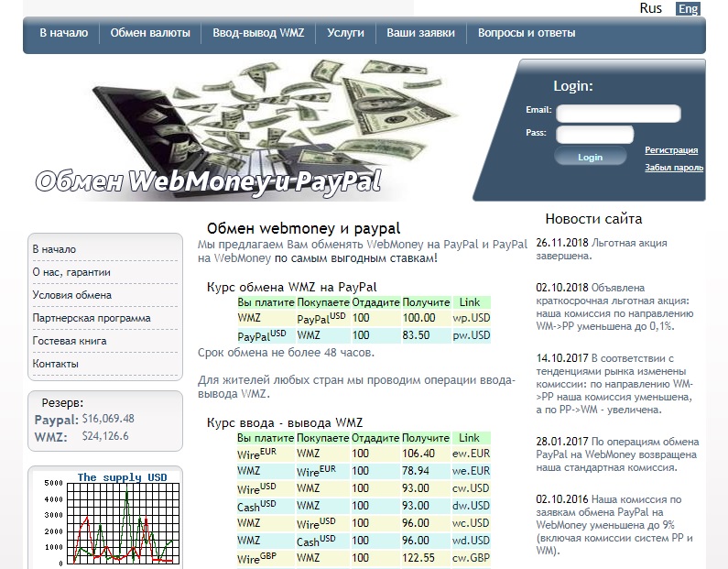Open the 'Забыл пароль' link
Viewport: 728px width, 569px height.
pyautogui.click(x=674, y=167)
